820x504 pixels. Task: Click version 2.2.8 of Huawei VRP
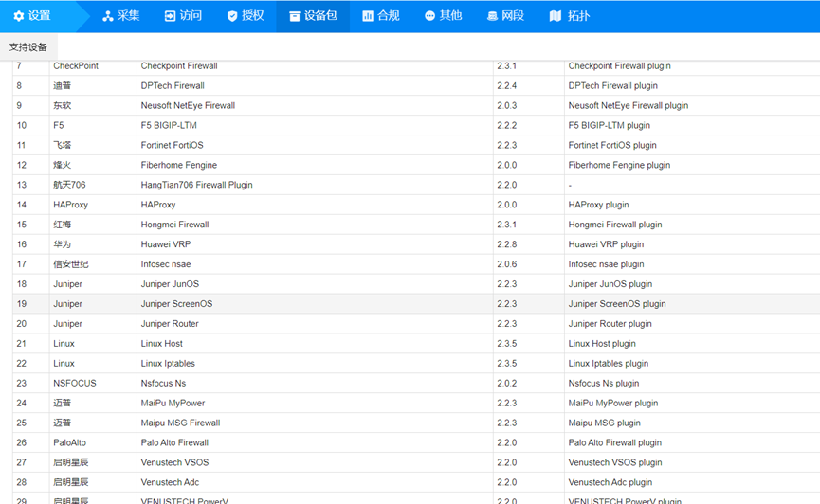point(507,244)
